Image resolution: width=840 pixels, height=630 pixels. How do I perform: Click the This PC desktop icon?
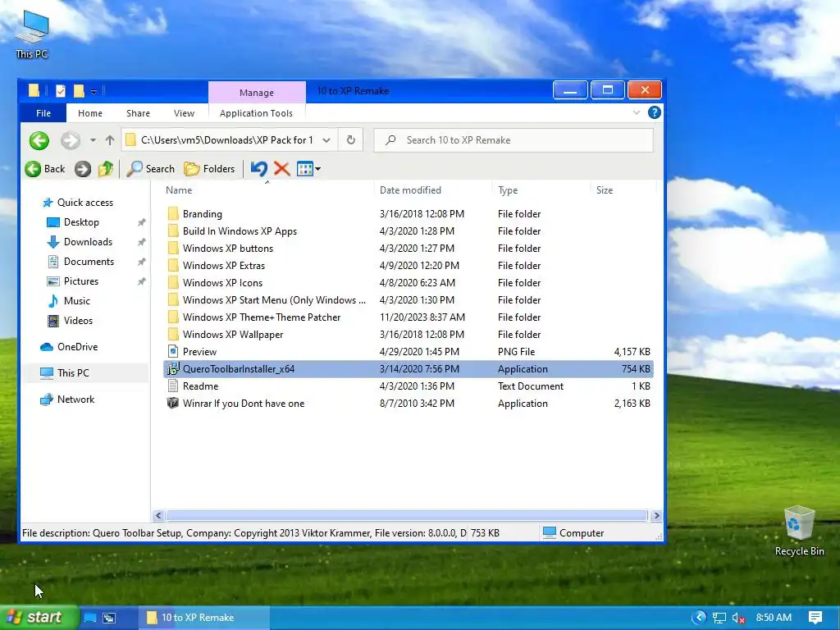[x=32, y=34]
